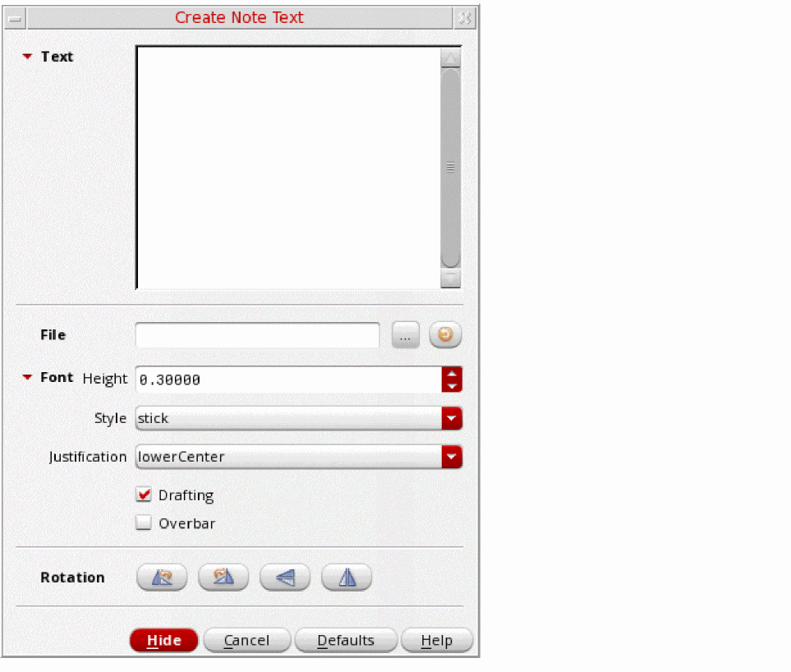Click inside the Text entry area

pyautogui.click(x=288, y=168)
